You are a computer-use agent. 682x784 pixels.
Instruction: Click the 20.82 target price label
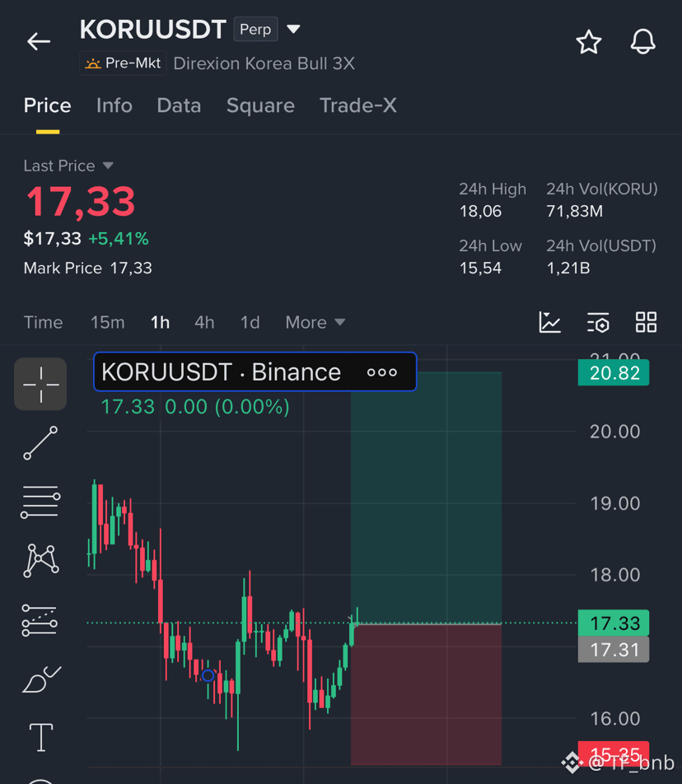click(x=614, y=372)
